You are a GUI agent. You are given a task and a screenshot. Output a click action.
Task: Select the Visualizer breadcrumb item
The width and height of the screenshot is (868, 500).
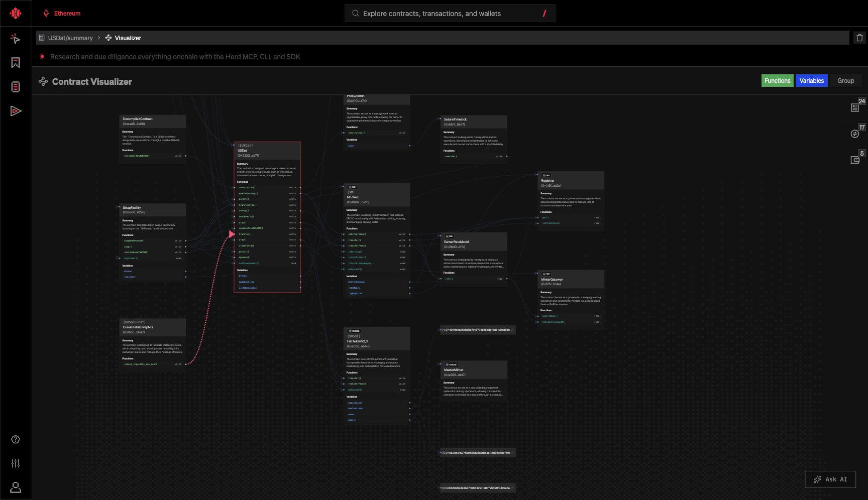pos(123,38)
